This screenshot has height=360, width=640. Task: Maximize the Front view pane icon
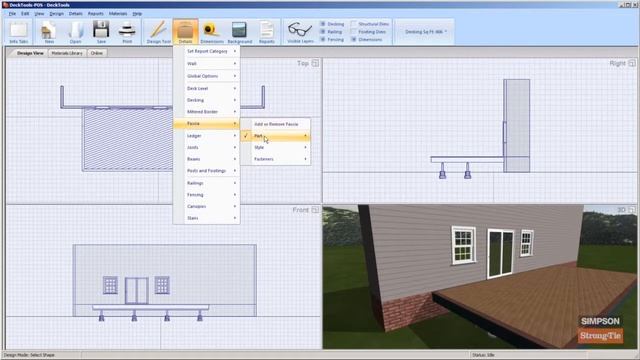coord(315,210)
